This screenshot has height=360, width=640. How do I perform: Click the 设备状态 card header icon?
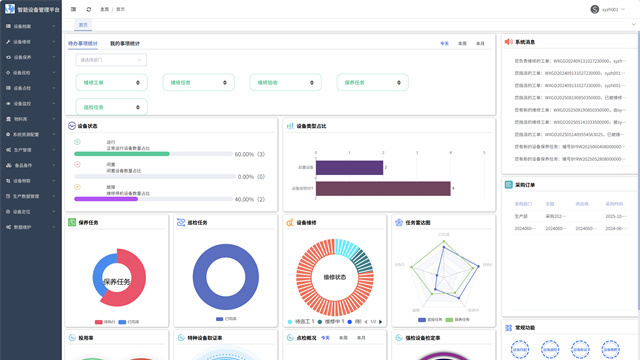click(72, 126)
